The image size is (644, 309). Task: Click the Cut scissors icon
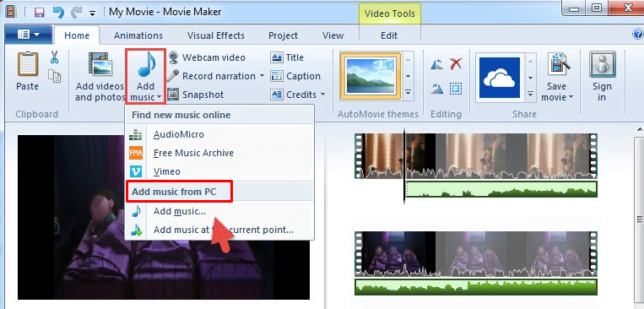tap(55, 57)
